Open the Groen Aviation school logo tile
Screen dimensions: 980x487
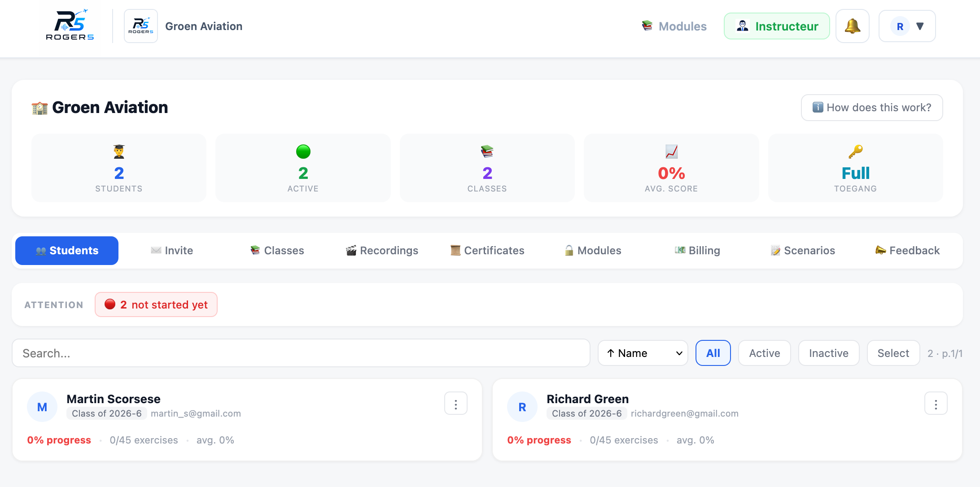point(141,26)
